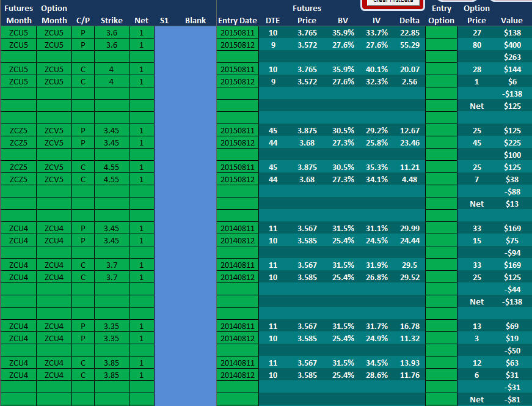Viewport: 532px width, 406px height.
Task: Select the $69 value cell
Action: (512, 326)
